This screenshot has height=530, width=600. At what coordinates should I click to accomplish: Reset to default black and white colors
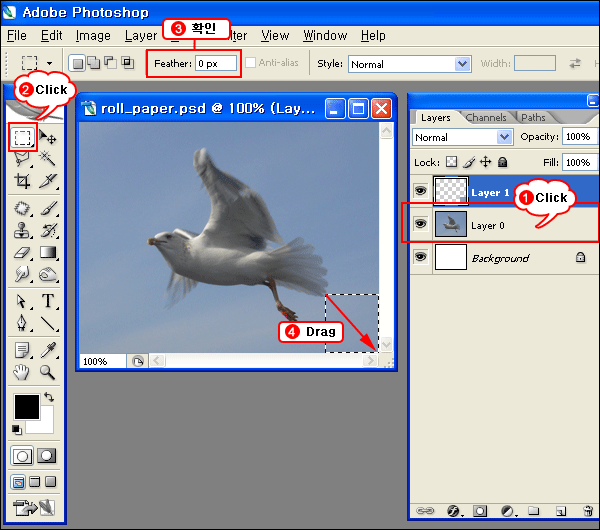(17, 430)
